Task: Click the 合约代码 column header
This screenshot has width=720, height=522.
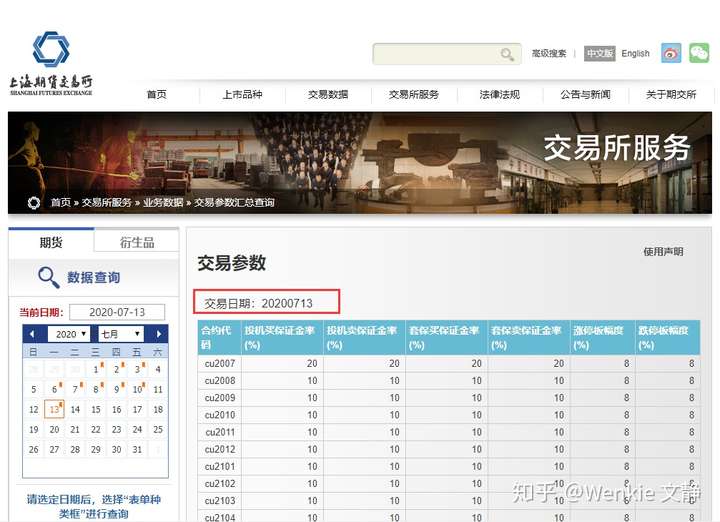Action: 219,337
